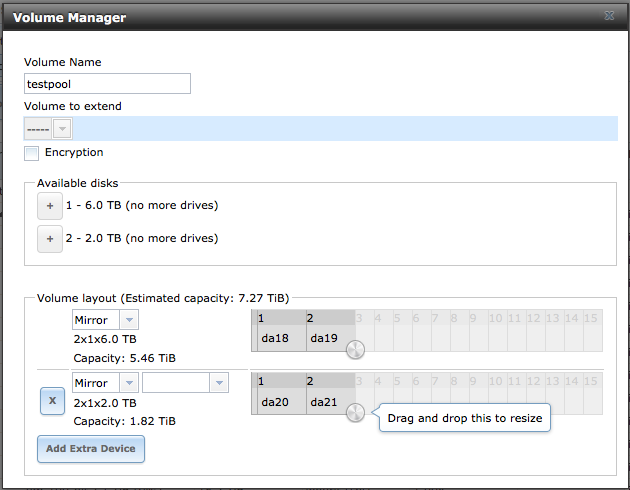Close the Volume Manager dialog
The height and width of the screenshot is (490, 630).
609,16
